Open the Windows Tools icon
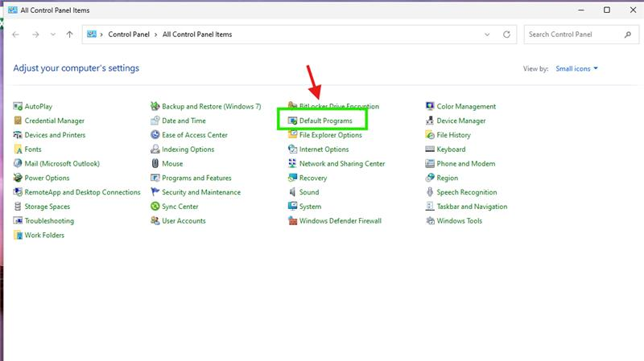 pos(430,221)
